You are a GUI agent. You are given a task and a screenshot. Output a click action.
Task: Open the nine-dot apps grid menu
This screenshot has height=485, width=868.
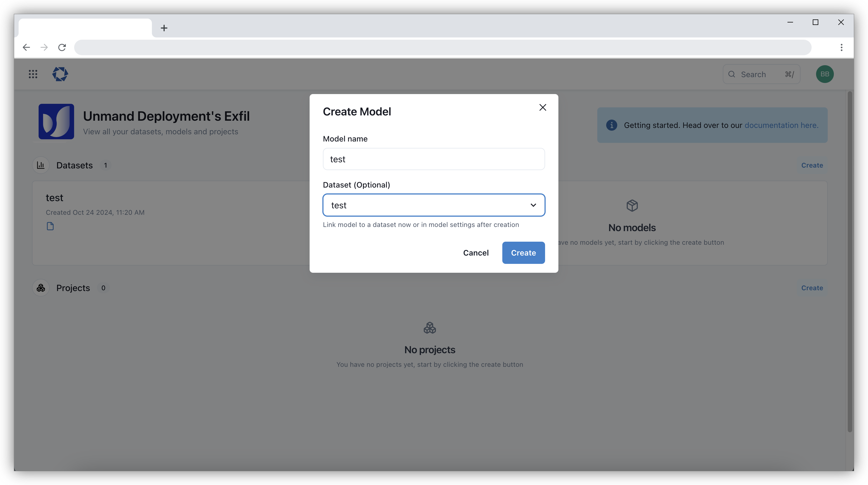tap(33, 74)
